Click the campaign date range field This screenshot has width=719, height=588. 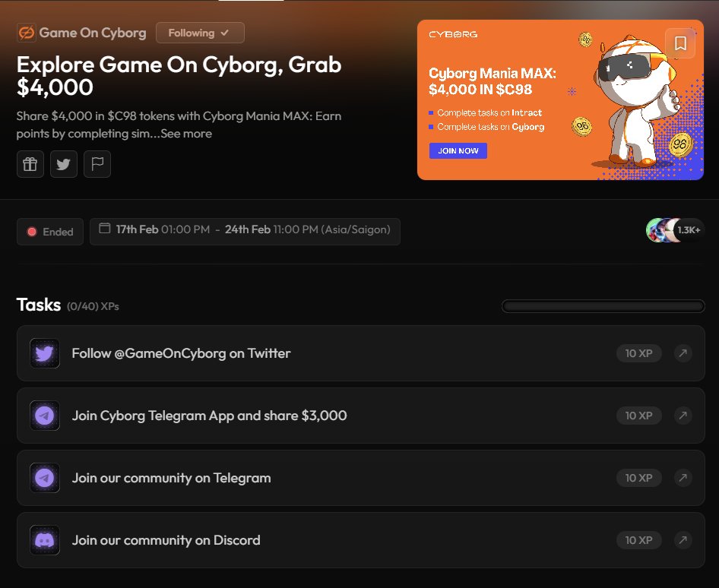pos(245,232)
